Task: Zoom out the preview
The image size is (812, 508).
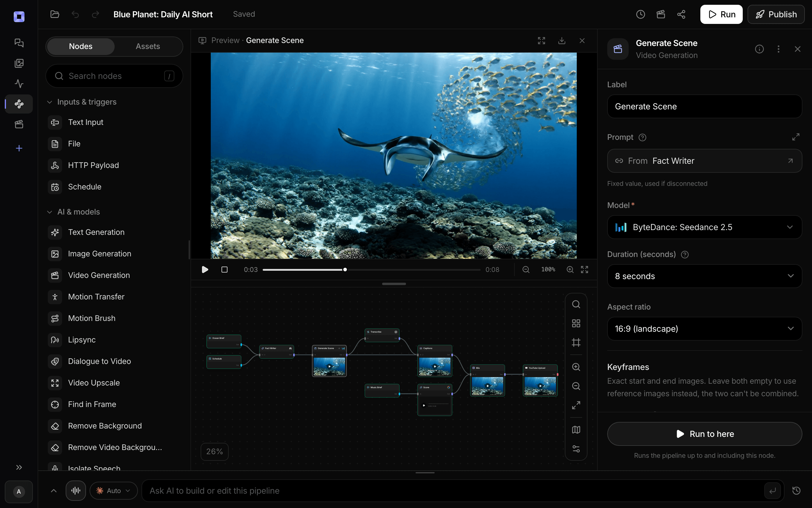Action: coord(526,270)
